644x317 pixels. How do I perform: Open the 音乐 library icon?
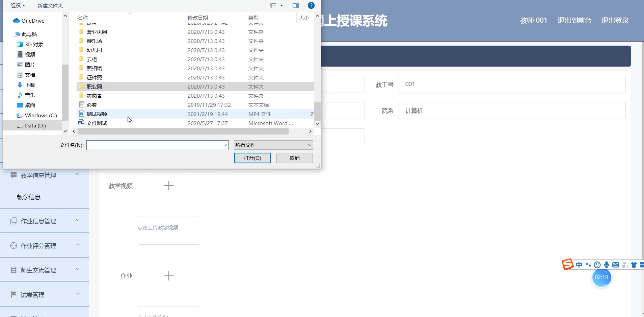point(20,95)
